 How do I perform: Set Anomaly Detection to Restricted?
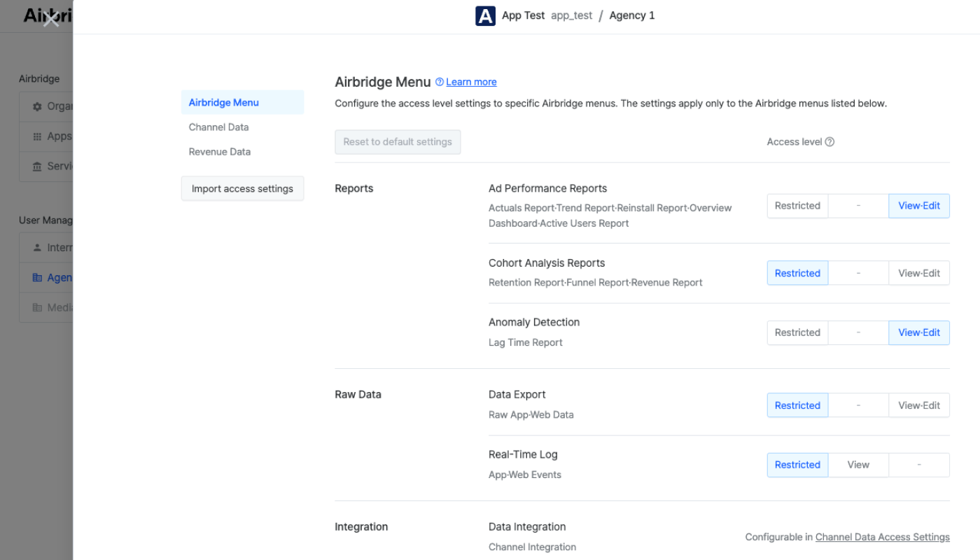point(797,332)
